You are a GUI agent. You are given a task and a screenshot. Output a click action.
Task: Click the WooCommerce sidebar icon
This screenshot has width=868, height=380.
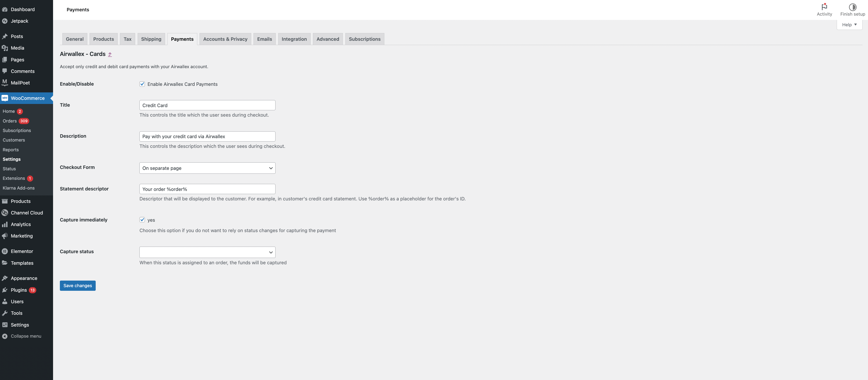pyautogui.click(x=5, y=98)
